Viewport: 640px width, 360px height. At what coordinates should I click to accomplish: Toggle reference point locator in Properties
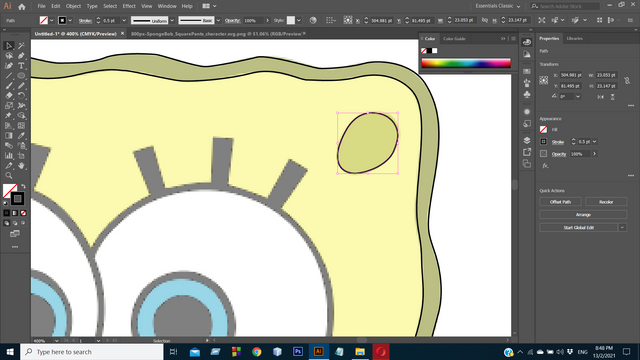click(x=544, y=80)
